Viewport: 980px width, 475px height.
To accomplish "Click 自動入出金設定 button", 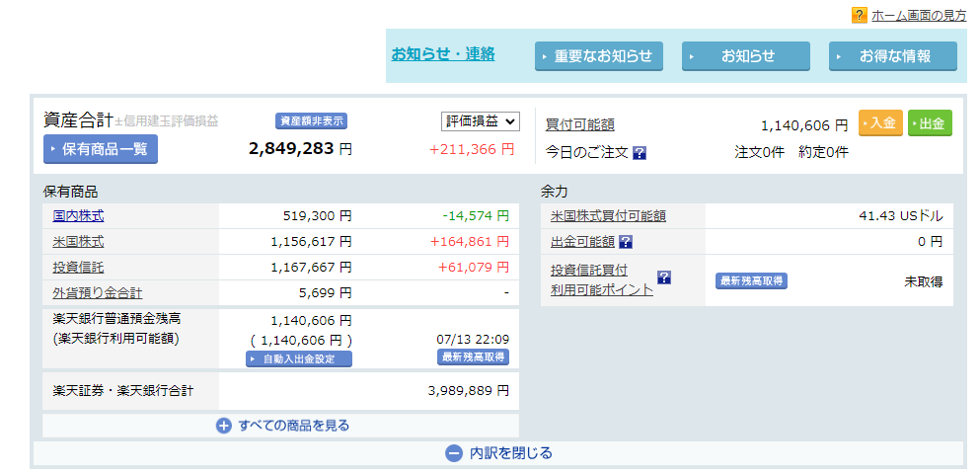I will [299, 358].
